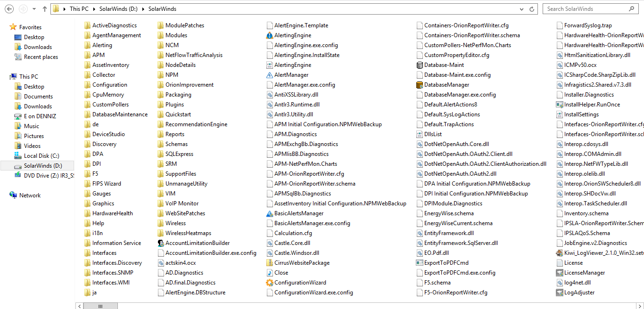Click the search magnifier button

pyautogui.click(x=632, y=9)
